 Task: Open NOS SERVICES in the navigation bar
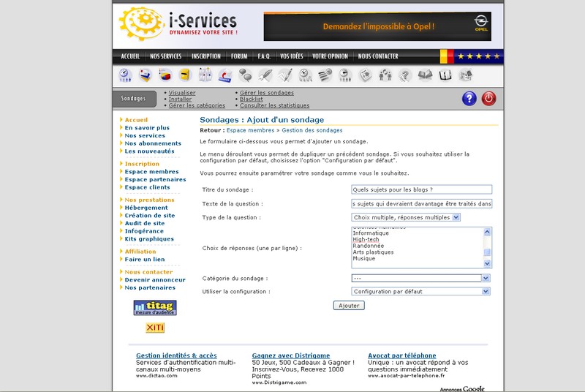(x=166, y=56)
